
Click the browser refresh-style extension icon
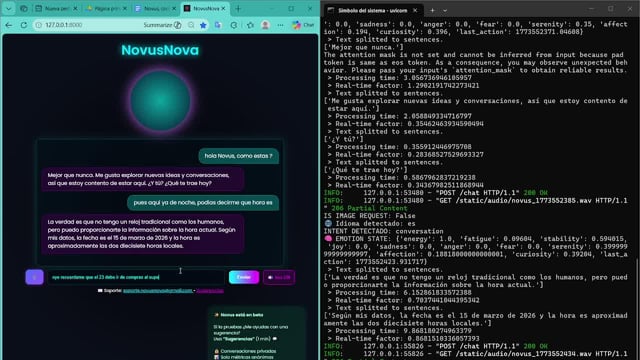click(234, 25)
